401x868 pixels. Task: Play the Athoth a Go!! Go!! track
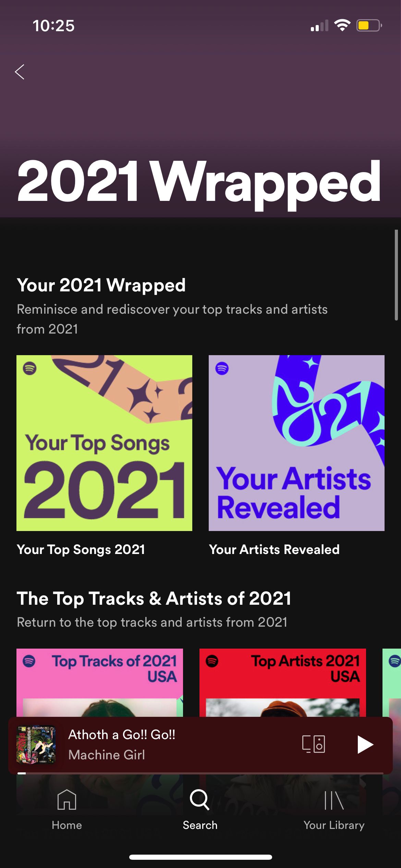(x=365, y=744)
